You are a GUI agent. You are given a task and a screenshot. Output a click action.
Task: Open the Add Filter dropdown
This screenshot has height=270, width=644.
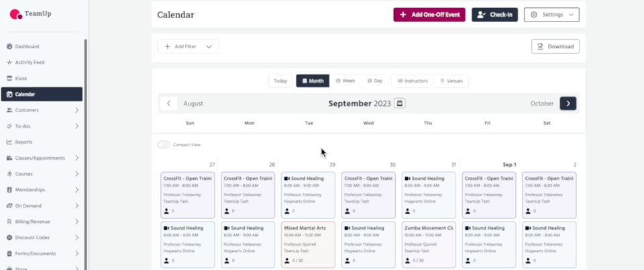pos(188,46)
